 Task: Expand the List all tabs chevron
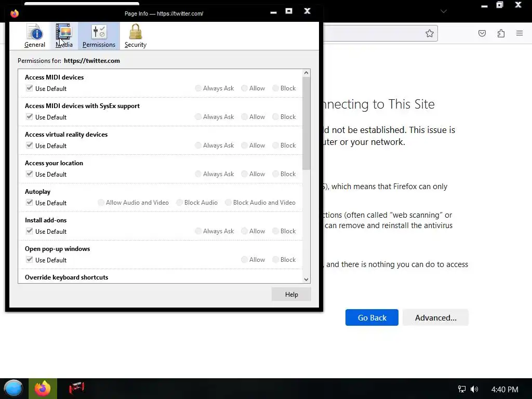click(x=444, y=11)
